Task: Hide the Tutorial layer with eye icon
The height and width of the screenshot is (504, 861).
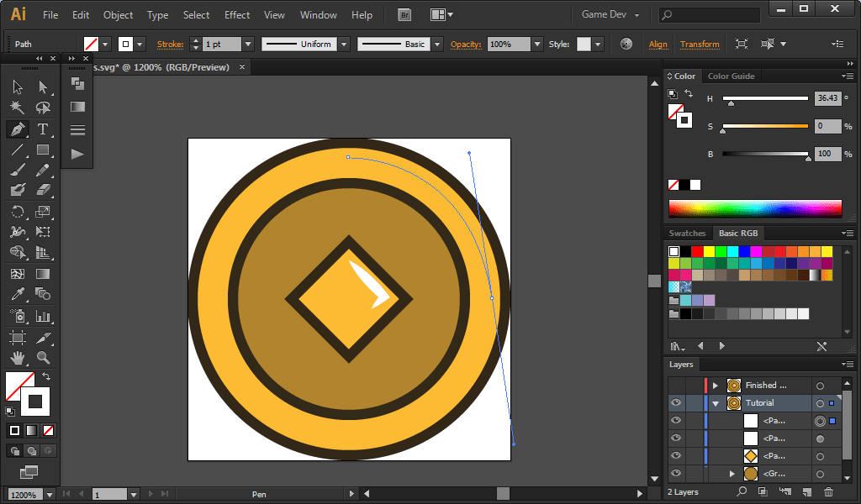Action: pos(676,403)
